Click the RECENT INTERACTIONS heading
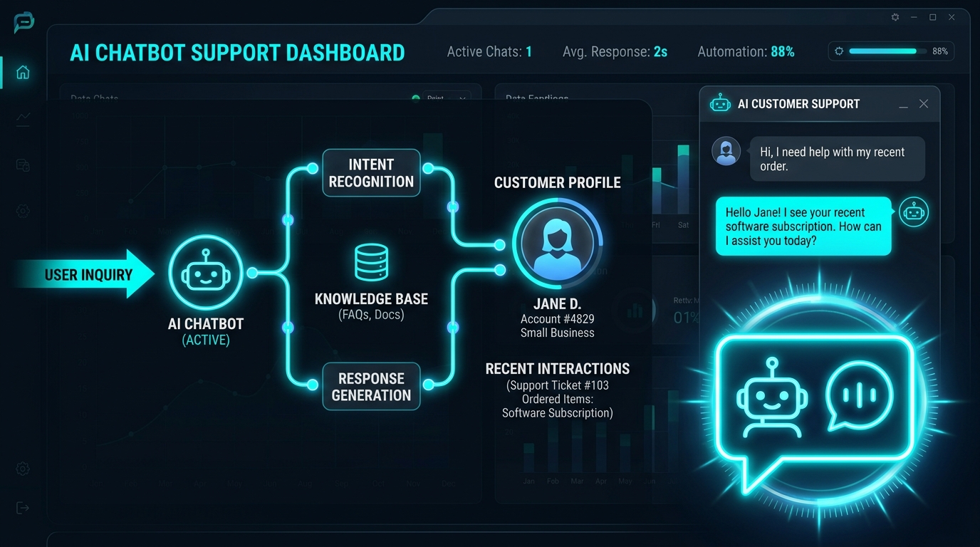This screenshot has height=547, width=980. point(558,369)
